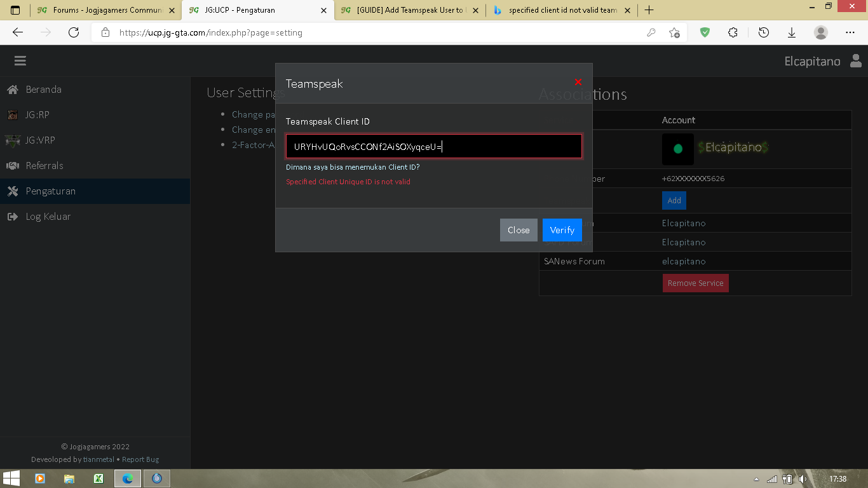
Task: Open the browser extensions puzzle icon
Action: [733, 32]
